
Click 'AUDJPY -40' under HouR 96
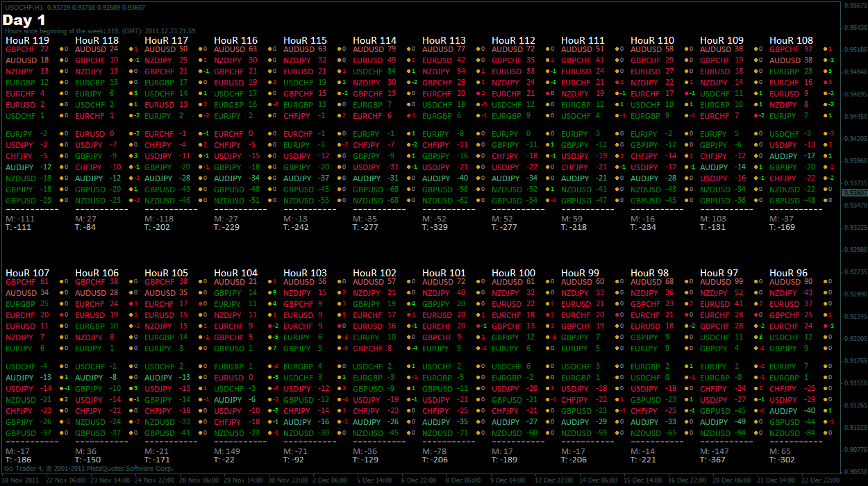pos(792,411)
